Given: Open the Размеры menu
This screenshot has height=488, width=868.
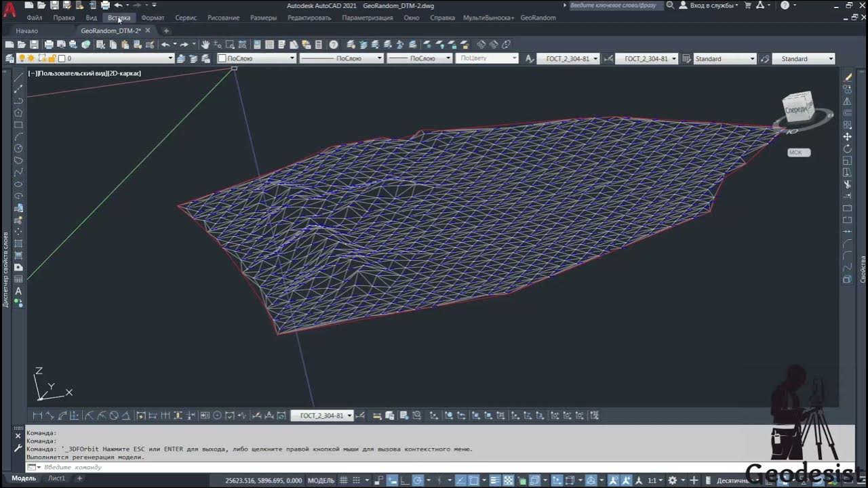Looking at the screenshot, I should tap(263, 18).
